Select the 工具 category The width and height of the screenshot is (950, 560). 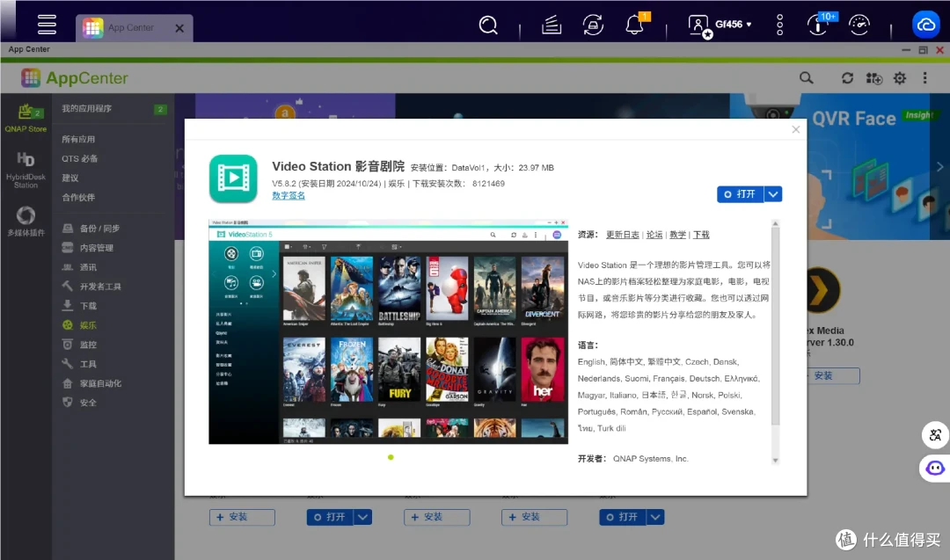pos(79,365)
